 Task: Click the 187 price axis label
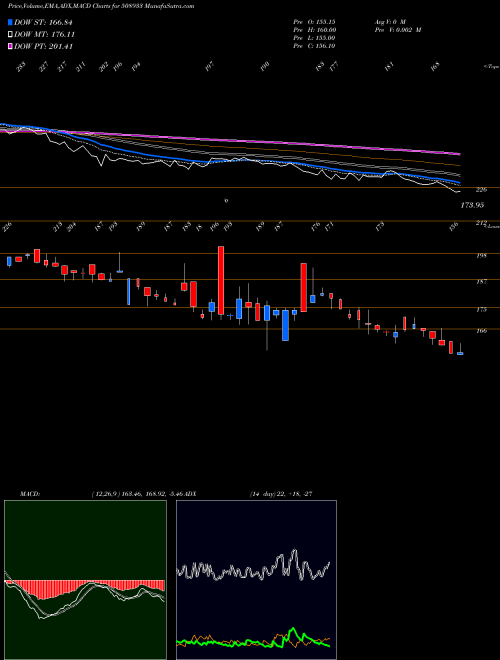(x=481, y=282)
